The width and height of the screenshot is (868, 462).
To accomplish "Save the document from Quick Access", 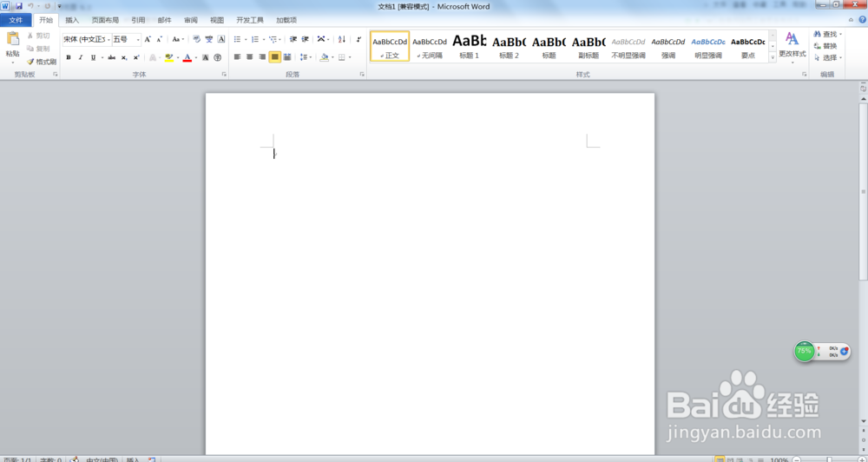I will click(x=19, y=6).
